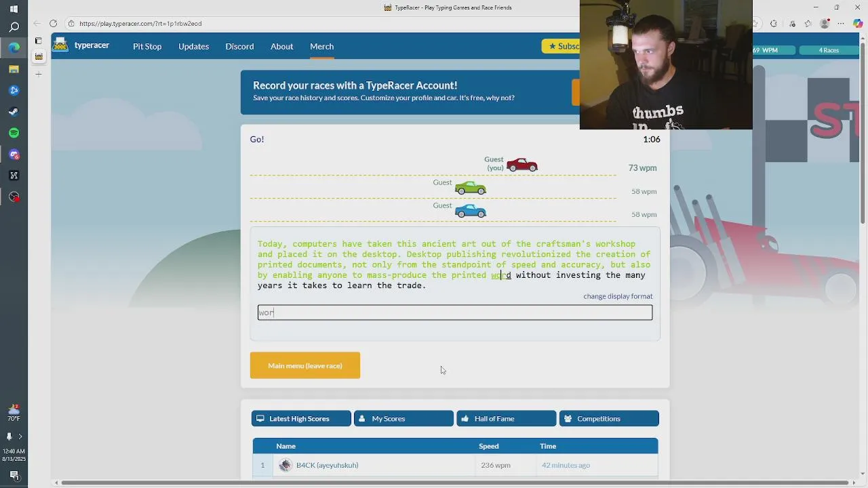Click Main menu (leave race) button
Viewport: 868px width, 488px height.
[x=305, y=365]
